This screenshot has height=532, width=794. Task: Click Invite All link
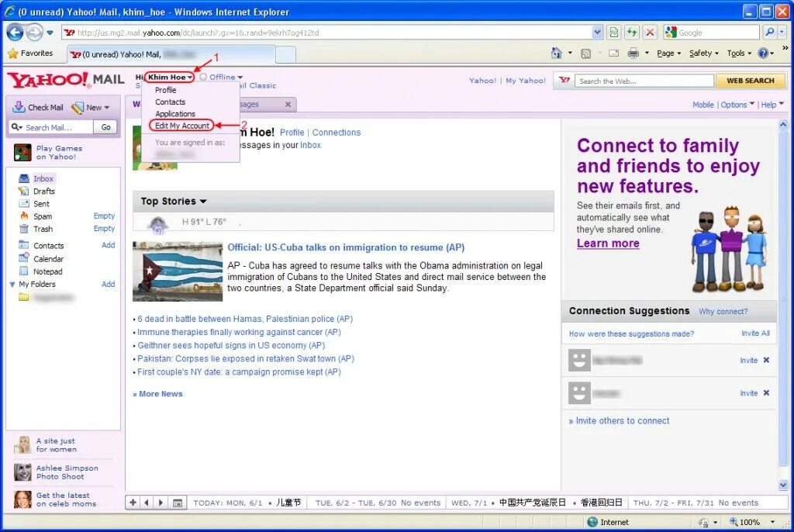pos(755,333)
